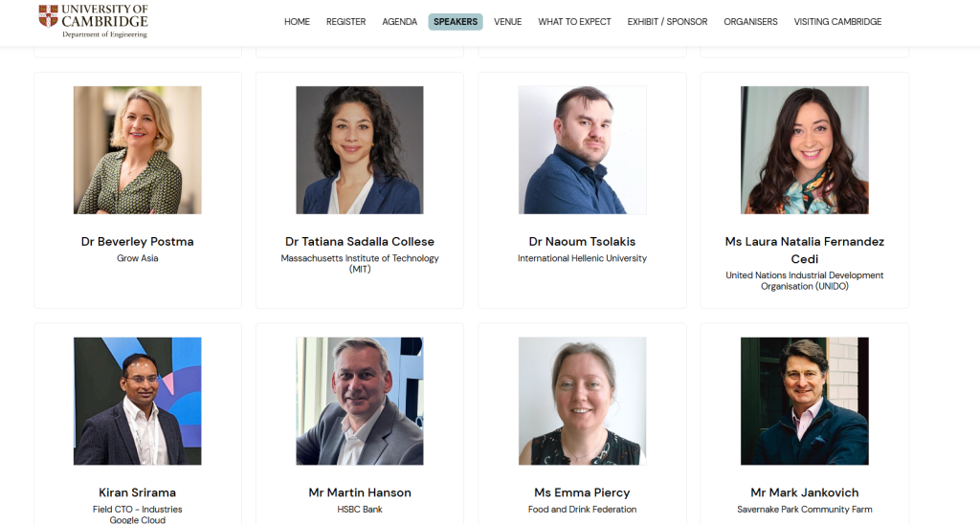This screenshot has height=524, width=980.
Task: Open Visiting Cambridge menu item
Action: (x=837, y=22)
